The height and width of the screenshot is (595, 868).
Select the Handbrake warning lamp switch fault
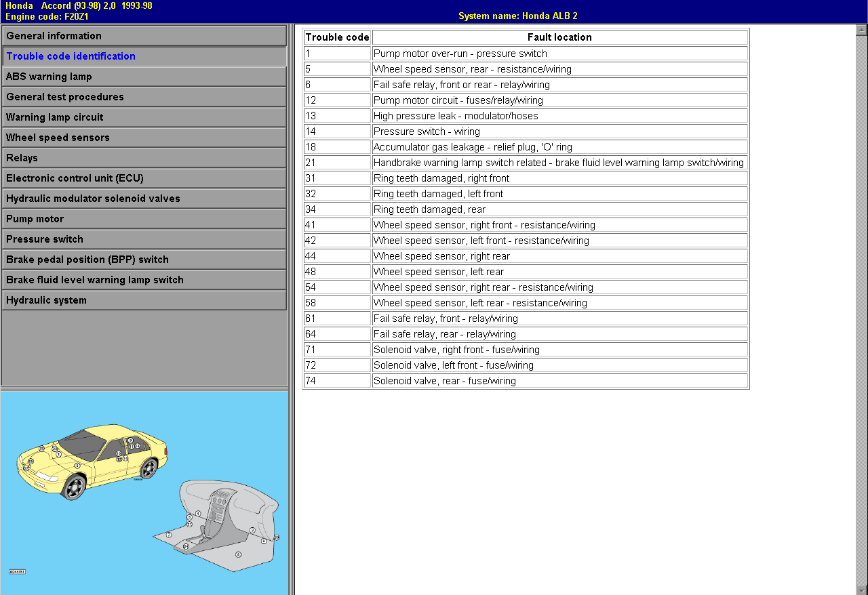(560, 163)
